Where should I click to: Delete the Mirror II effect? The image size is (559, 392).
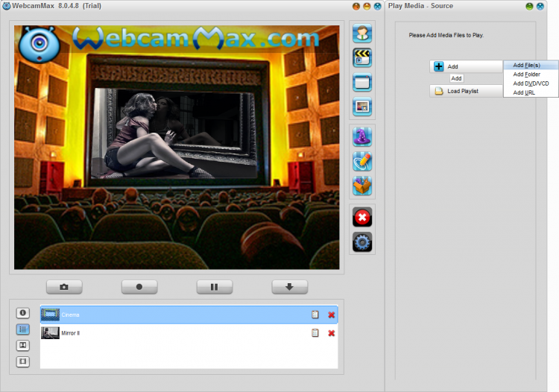(331, 333)
